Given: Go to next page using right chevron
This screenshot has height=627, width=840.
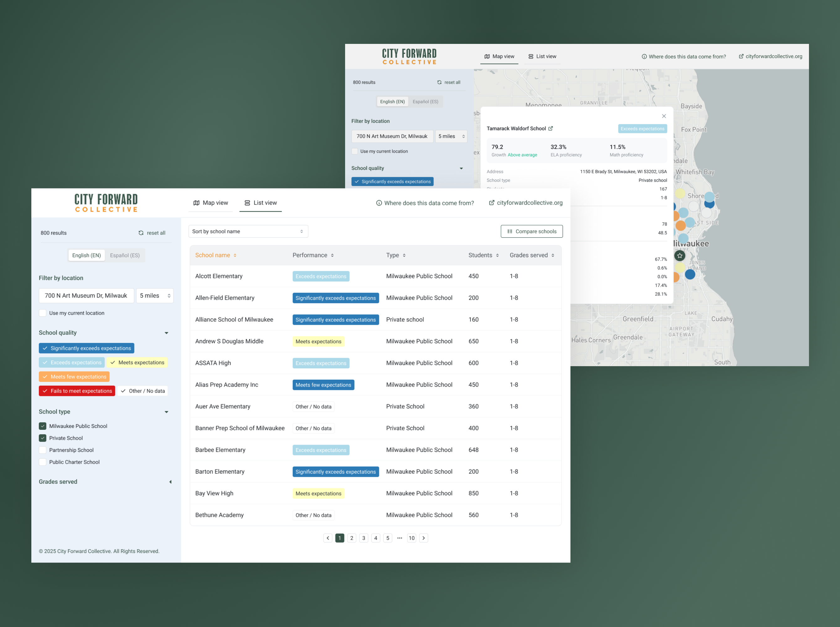Looking at the screenshot, I should tap(423, 538).
